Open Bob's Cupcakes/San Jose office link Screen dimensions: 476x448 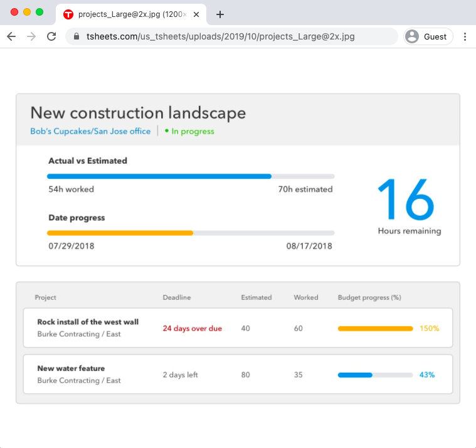click(90, 131)
